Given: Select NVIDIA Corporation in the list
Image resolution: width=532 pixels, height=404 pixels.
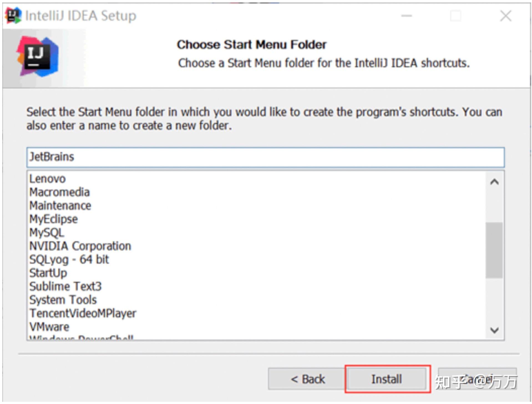Looking at the screenshot, I should point(80,246).
